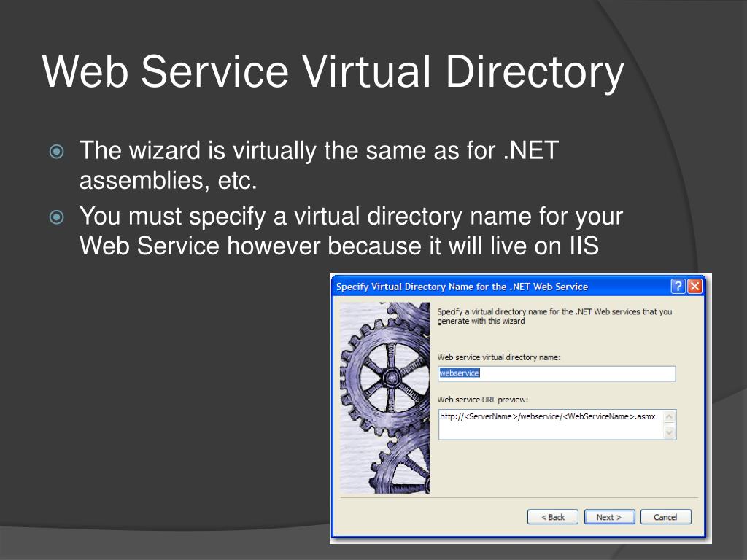The image size is (747, 560).
Task: Cancel the wizard dialog
Action: (665, 517)
